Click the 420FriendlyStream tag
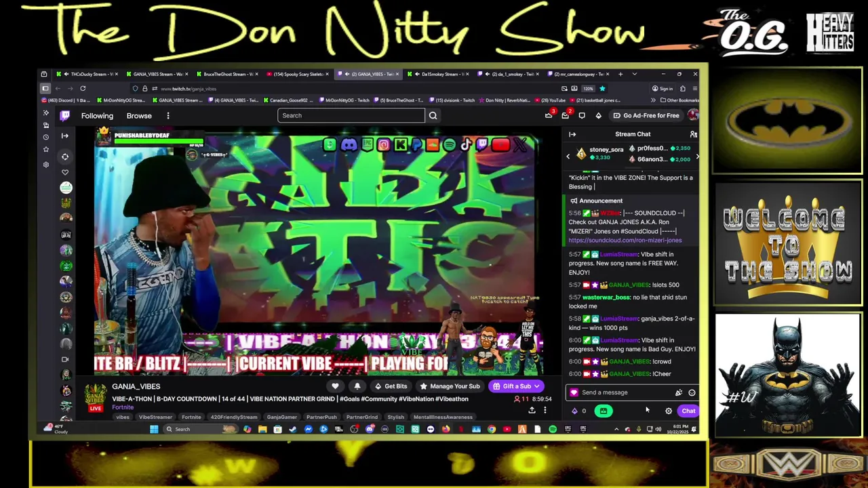Image resolution: width=868 pixels, height=488 pixels. click(235, 418)
